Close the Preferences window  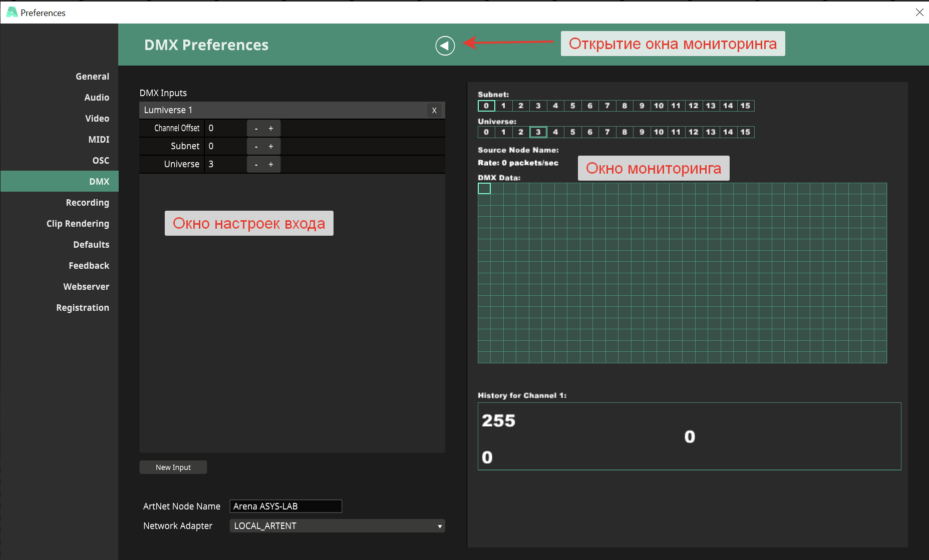pos(919,12)
